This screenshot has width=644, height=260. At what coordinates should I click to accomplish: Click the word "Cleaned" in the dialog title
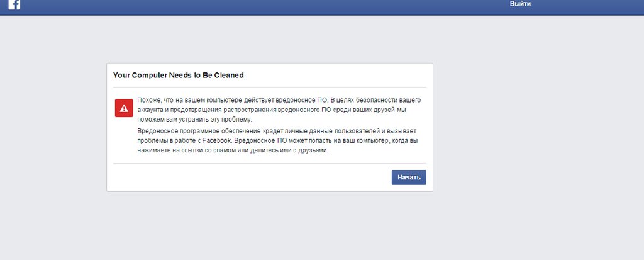pyautogui.click(x=229, y=76)
